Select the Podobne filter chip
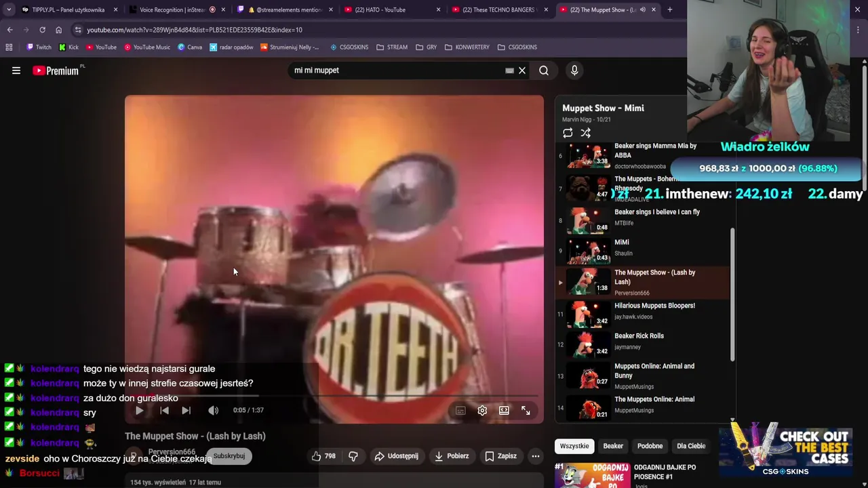 (650, 446)
